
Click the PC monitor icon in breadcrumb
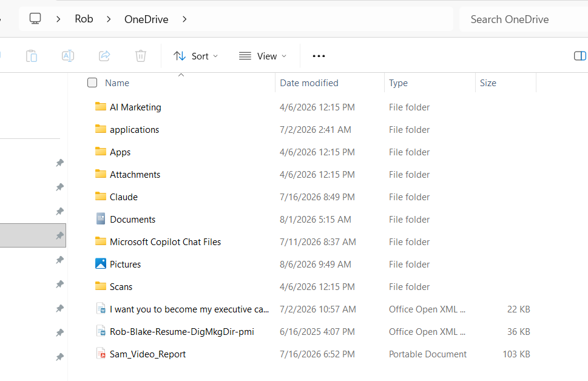click(x=35, y=19)
